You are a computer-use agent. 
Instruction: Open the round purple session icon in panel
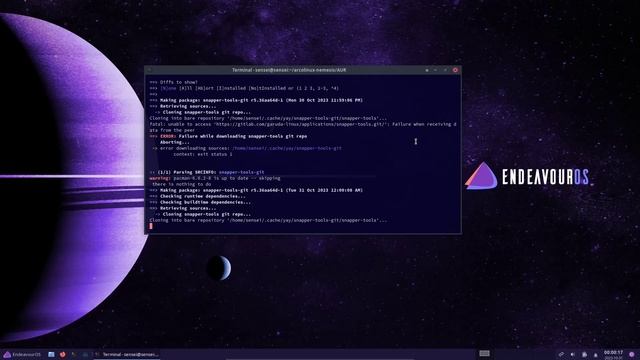click(632, 354)
